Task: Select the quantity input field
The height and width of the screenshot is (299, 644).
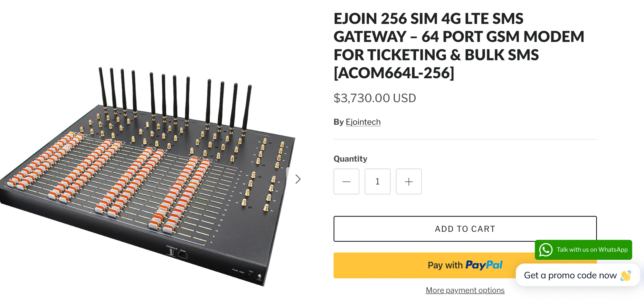Action: (x=377, y=181)
